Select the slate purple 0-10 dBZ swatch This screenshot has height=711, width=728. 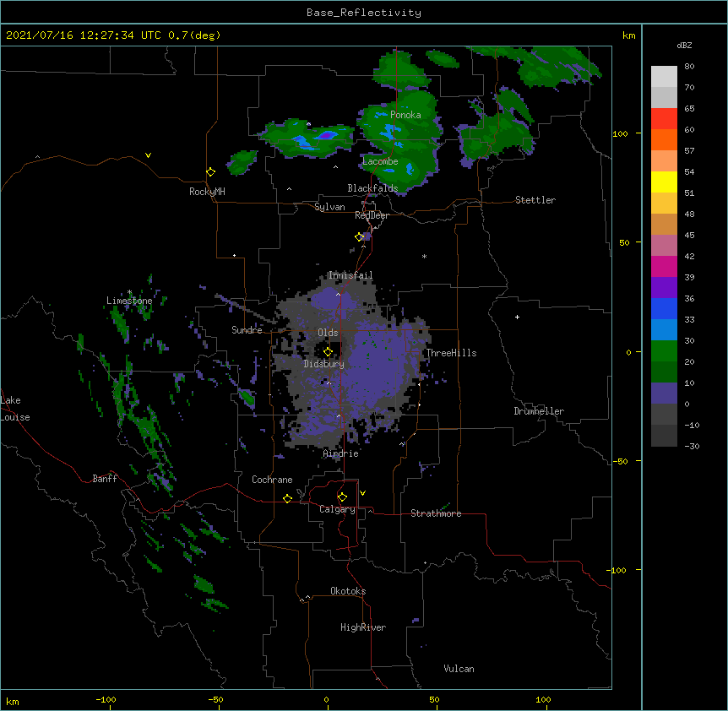point(664,393)
